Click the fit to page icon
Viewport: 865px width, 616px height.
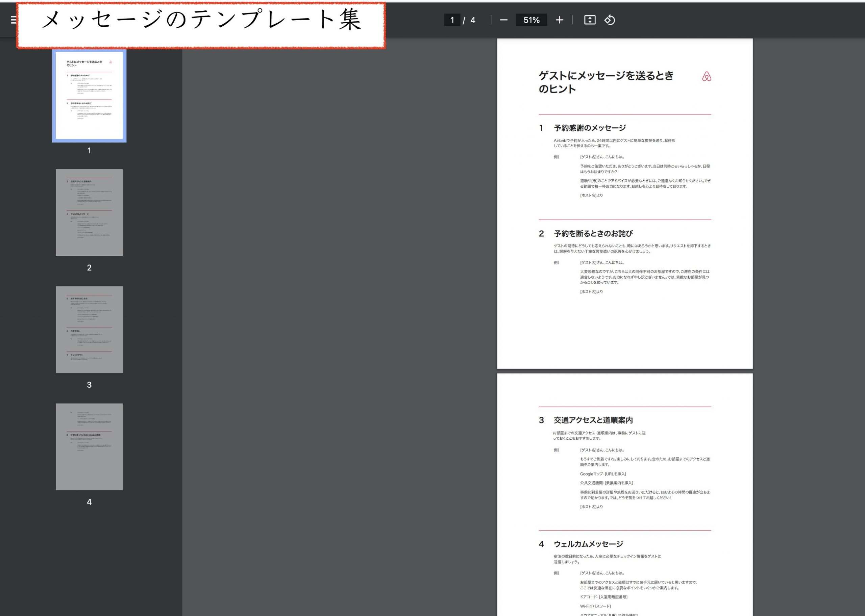(x=590, y=20)
